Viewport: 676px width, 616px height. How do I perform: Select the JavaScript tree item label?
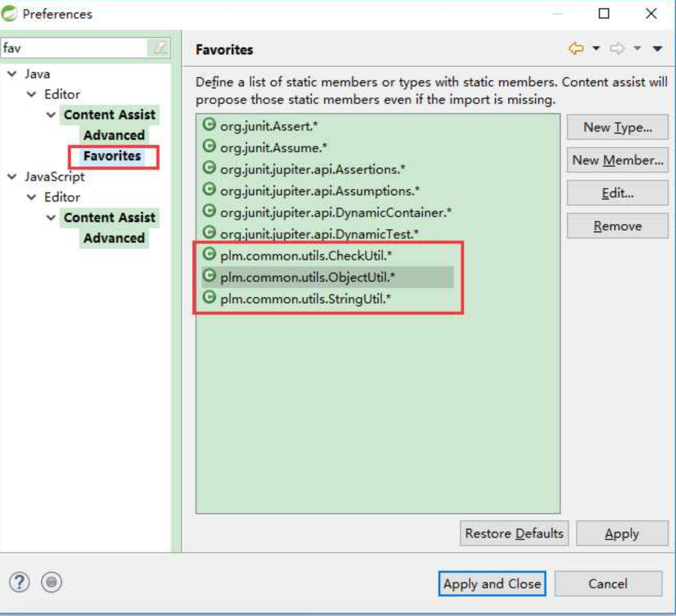tap(55, 177)
